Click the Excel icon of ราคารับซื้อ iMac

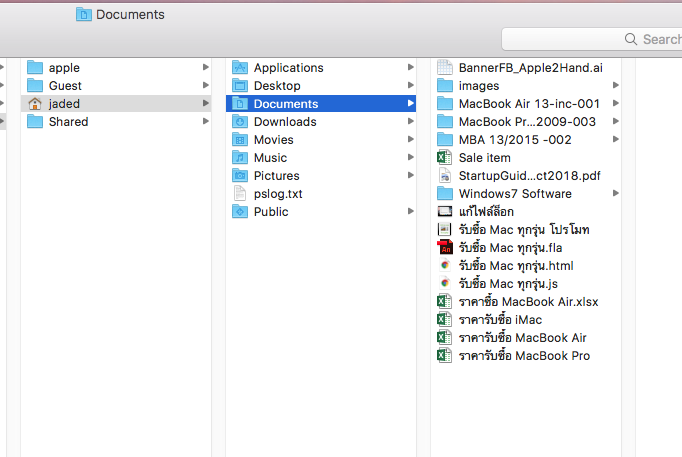[445, 320]
